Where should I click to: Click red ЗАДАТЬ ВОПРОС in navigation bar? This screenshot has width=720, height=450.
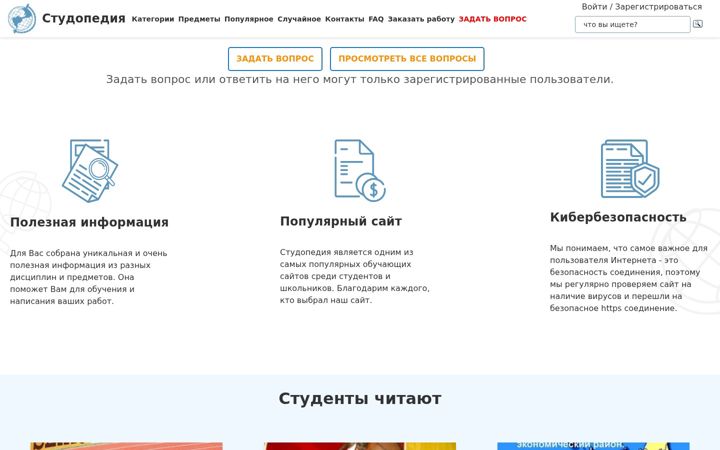(x=493, y=19)
